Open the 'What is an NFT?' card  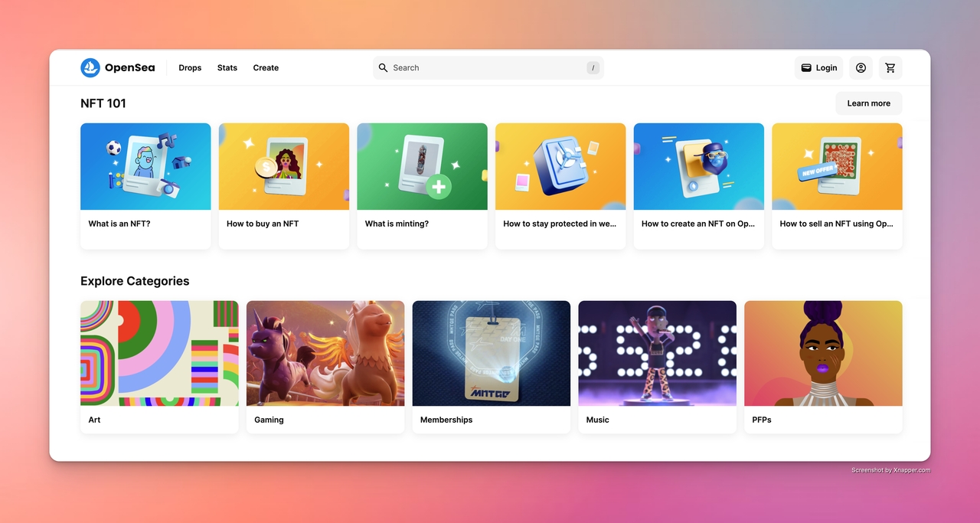pyautogui.click(x=145, y=185)
